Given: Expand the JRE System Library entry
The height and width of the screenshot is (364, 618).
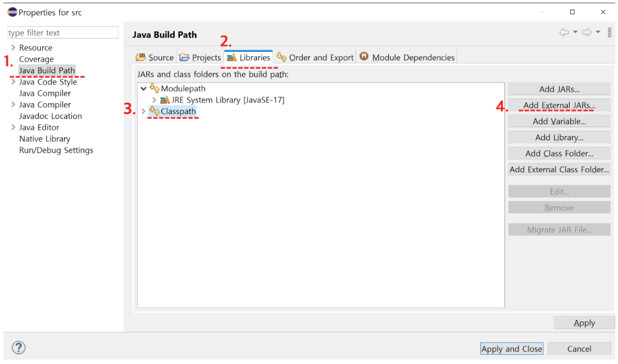Looking at the screenshot, I should coord(155,99).
